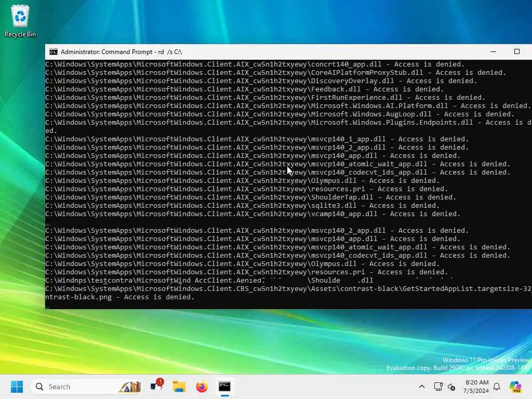Click the search highlight illustration icon
Screen dimensions: 532x399
[129, 387]
